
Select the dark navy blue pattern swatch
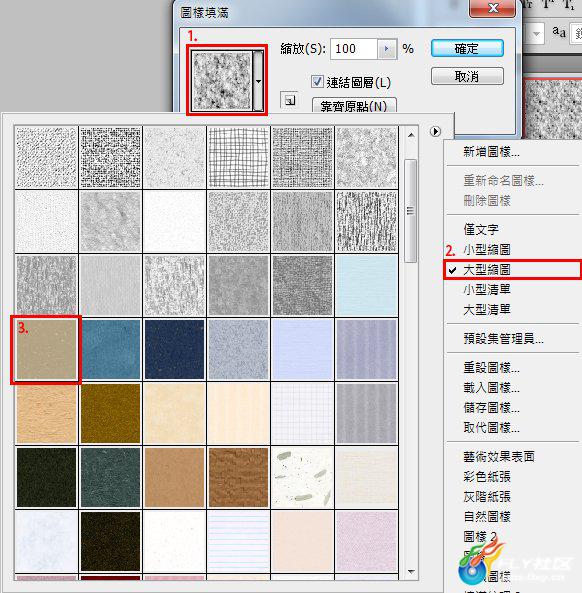point(174,349)
